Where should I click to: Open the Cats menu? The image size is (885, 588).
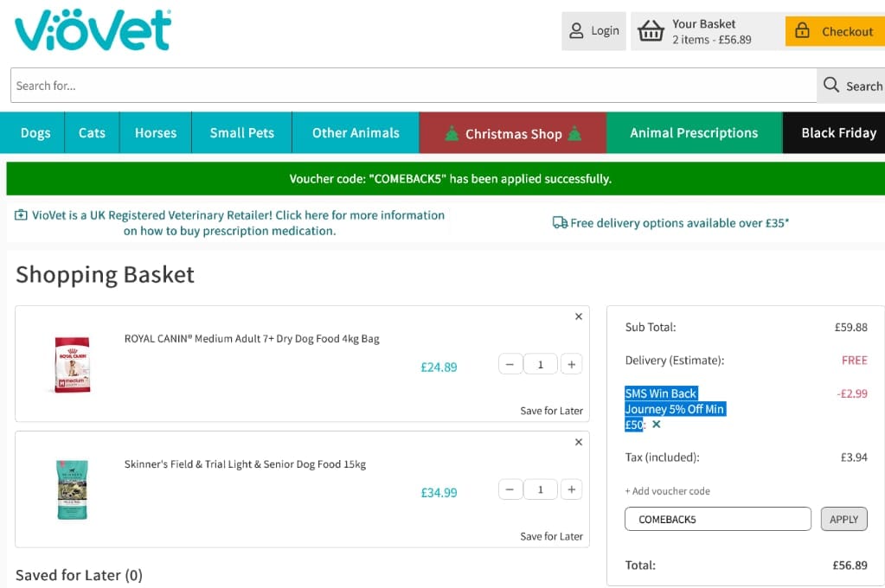[x=92, y=132]
